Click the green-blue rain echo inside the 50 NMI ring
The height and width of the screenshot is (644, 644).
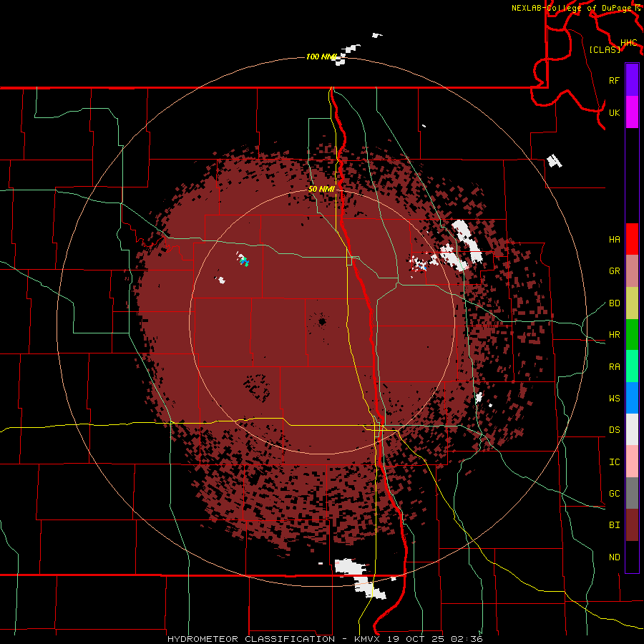click(245, 261)
